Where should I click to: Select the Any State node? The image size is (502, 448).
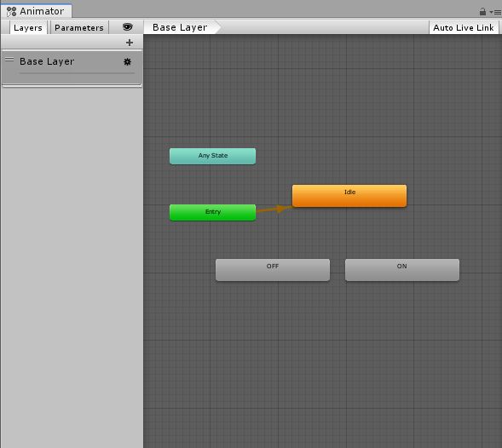point(212,156)
